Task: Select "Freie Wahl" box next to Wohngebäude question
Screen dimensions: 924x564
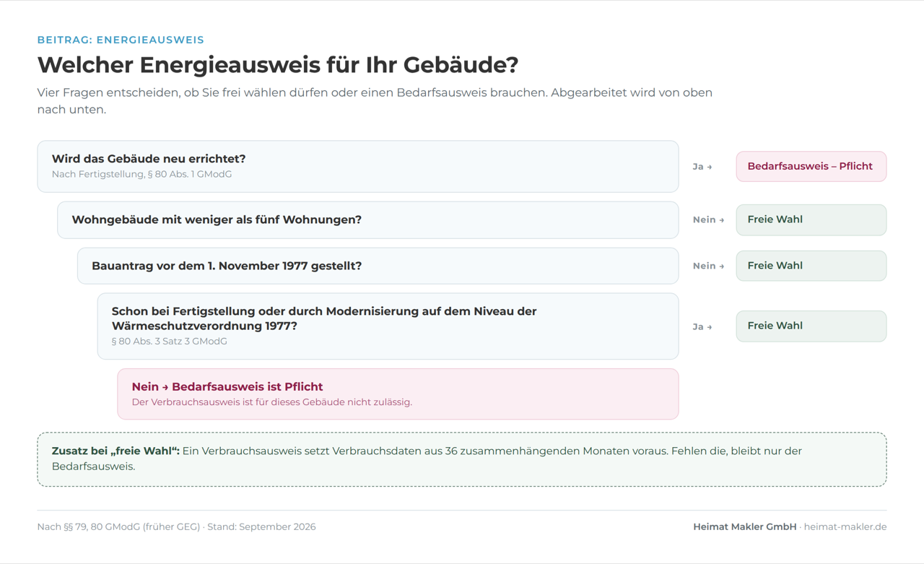Action: (811, 220)
